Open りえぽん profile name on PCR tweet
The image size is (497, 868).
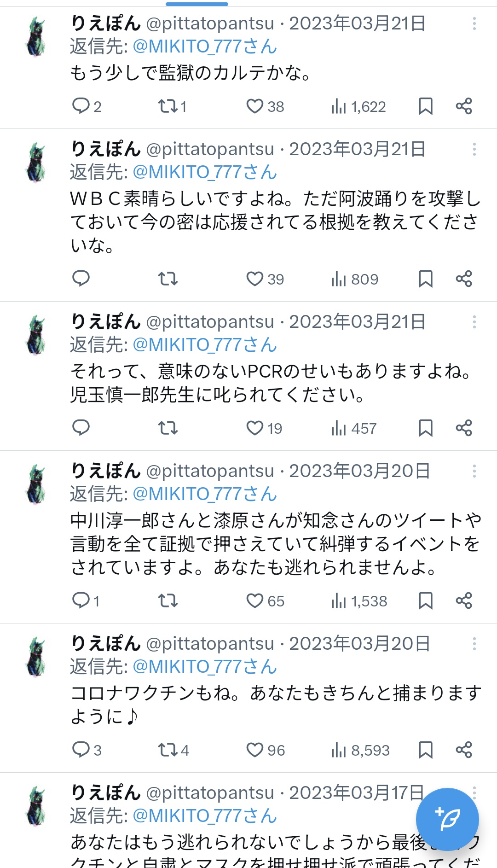[105, 321]
